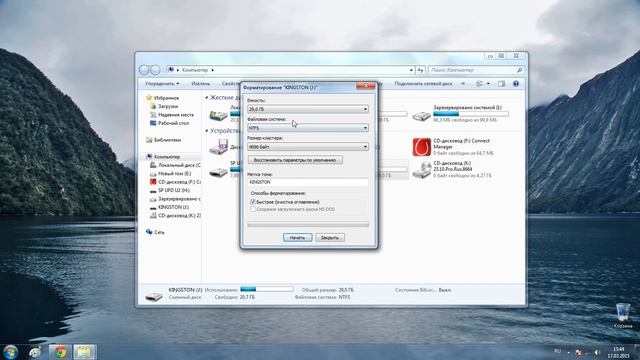Open File Explorer taskbar button
Screen dimensions: 640x360
84,352
